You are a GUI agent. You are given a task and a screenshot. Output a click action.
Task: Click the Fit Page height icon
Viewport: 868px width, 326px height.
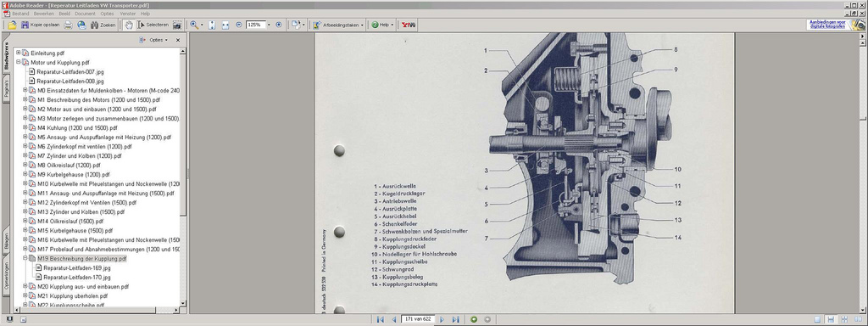(212, 25)
